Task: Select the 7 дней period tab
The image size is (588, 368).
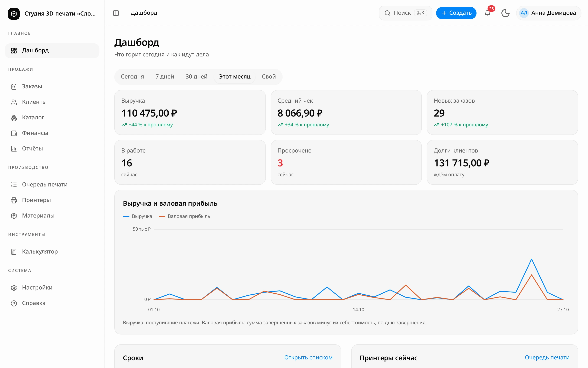Action: pos(165,77)
